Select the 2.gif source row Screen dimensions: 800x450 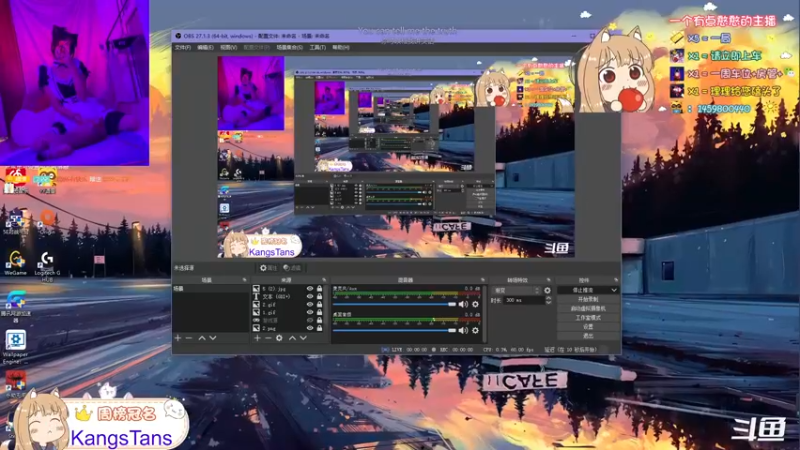tap(288, 305)
